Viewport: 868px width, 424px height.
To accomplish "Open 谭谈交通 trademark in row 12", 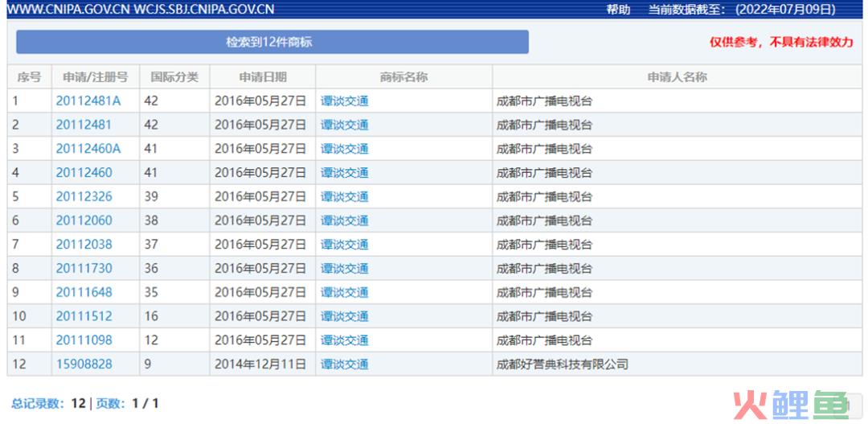I will [344, 364].
